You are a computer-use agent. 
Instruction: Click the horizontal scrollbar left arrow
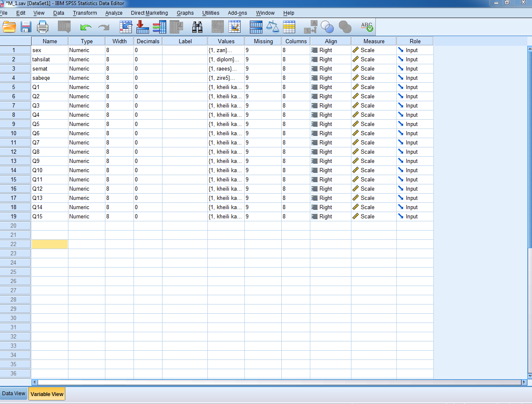pyautogui.click(x=34, y=382)
